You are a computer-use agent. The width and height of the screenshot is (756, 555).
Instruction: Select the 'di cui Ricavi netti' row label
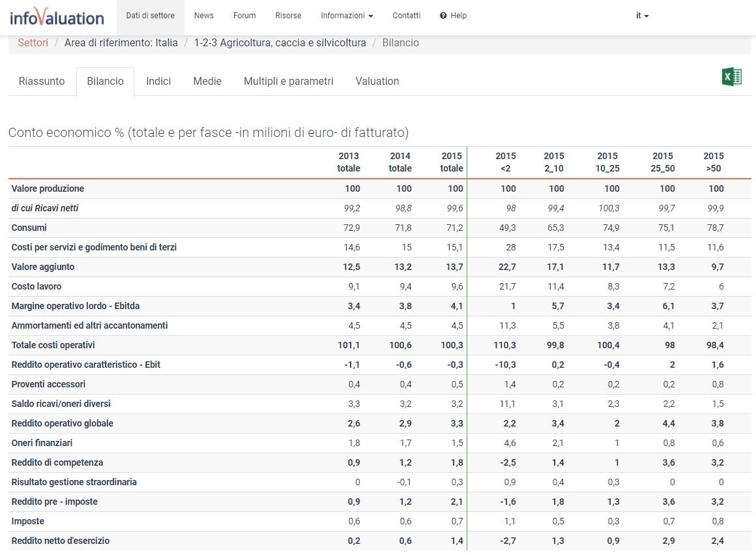click(45, 208)
